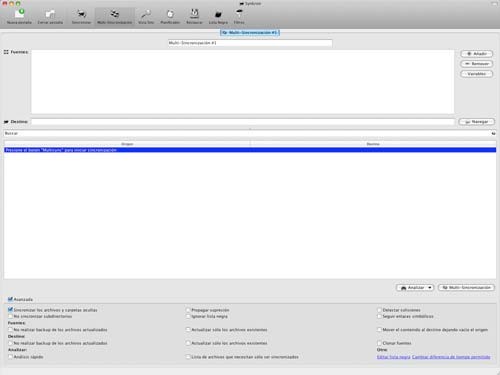Close the tab with Cerrar pestaña
500x375 pixels.
50,16
